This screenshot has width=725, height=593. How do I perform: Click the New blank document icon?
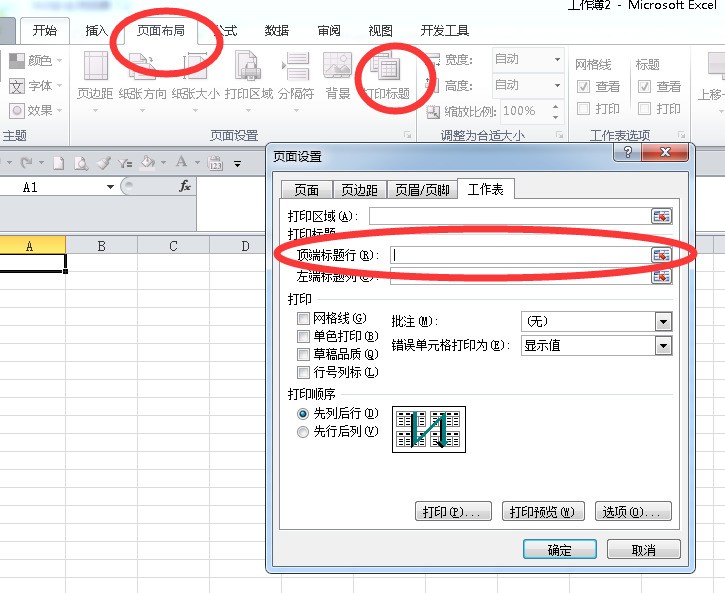point(59,163)
